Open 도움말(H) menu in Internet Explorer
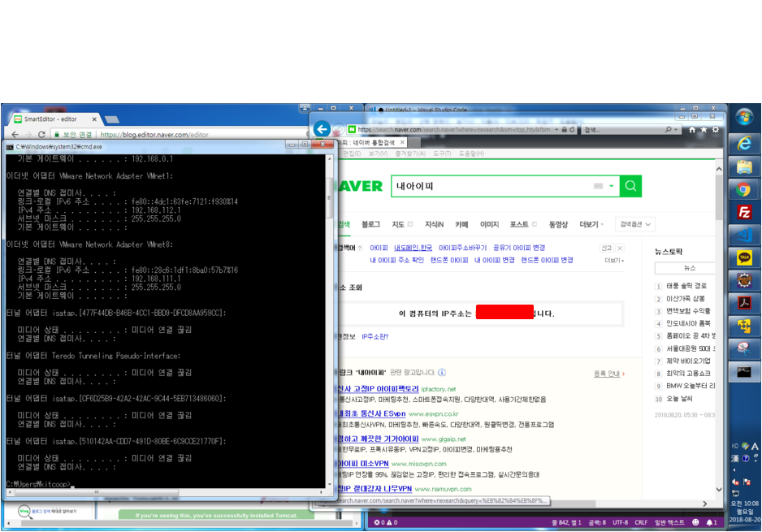The height and width of the screenshot is (532, 762). (x=471, y=154)
